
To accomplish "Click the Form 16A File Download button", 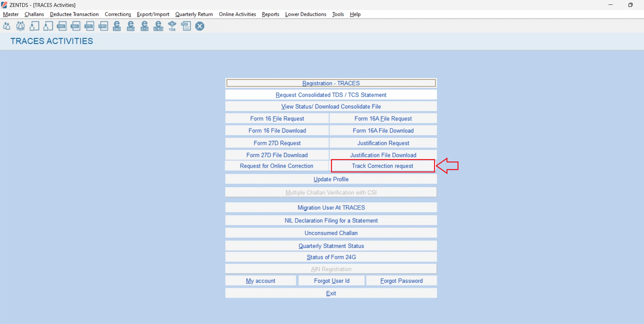I will tap(383, 130).
